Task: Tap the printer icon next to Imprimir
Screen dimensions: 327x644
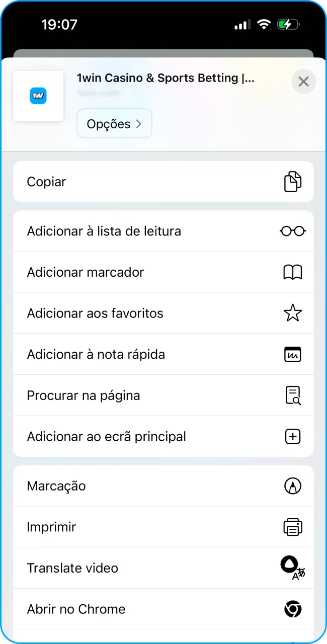Action: click(x=293, y=527)
